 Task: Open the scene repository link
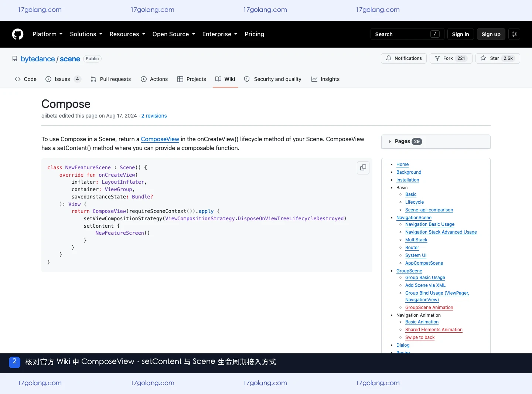(x=70, y=59)
